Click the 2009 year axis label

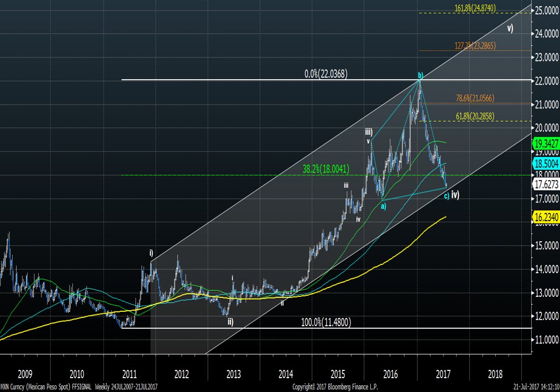point(25,374)
